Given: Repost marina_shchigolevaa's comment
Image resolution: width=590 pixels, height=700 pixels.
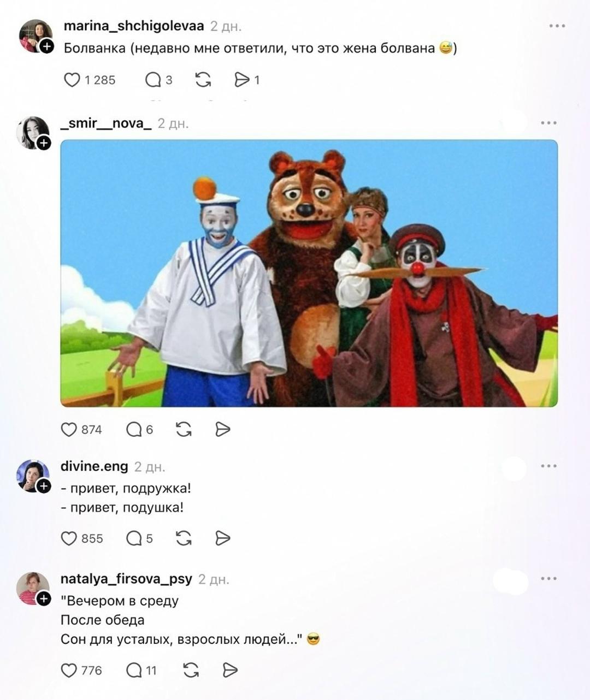Looking at the screenshot, I should click(x=203, y=80).
